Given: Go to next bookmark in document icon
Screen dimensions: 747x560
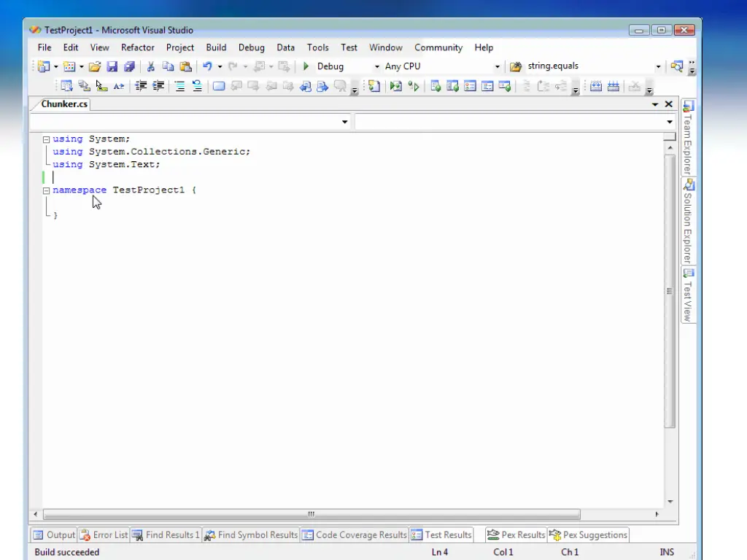Looking at the screenshot, I should point(322,86).
